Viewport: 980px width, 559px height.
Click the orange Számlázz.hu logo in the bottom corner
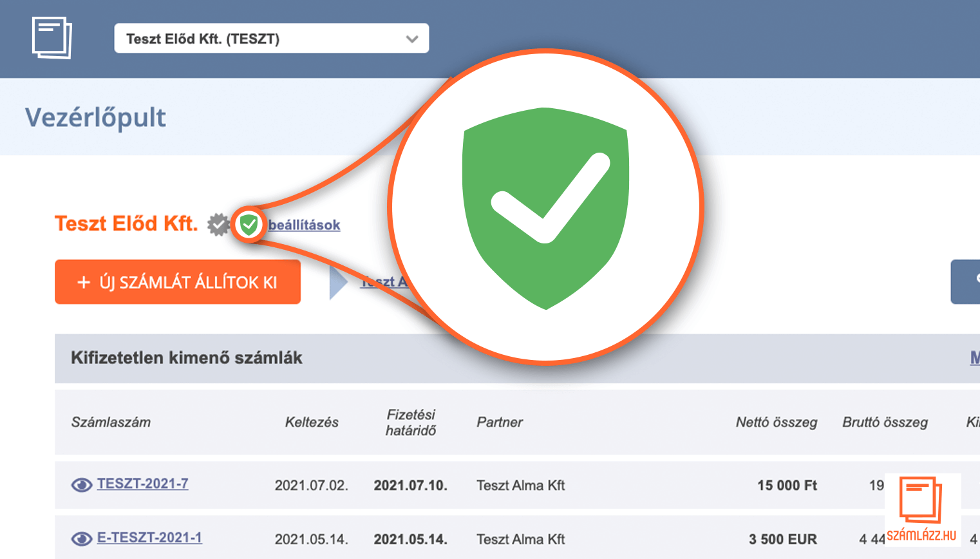921,509
